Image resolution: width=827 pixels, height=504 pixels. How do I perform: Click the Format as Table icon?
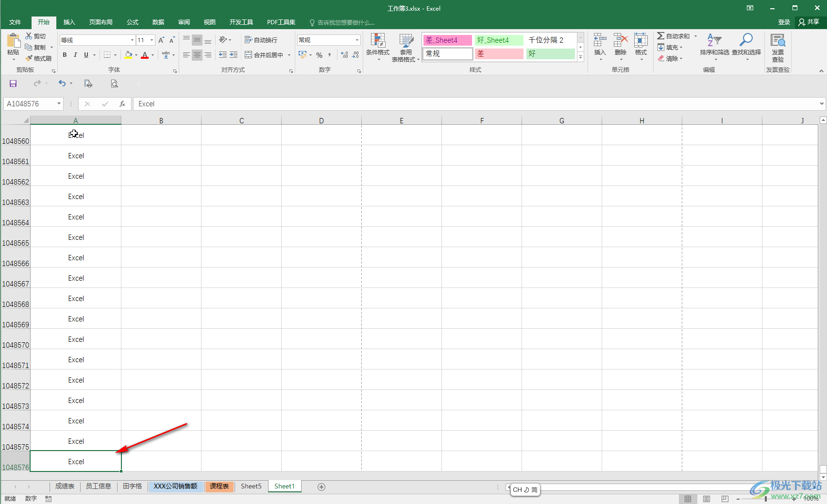(x=406, y=41)
